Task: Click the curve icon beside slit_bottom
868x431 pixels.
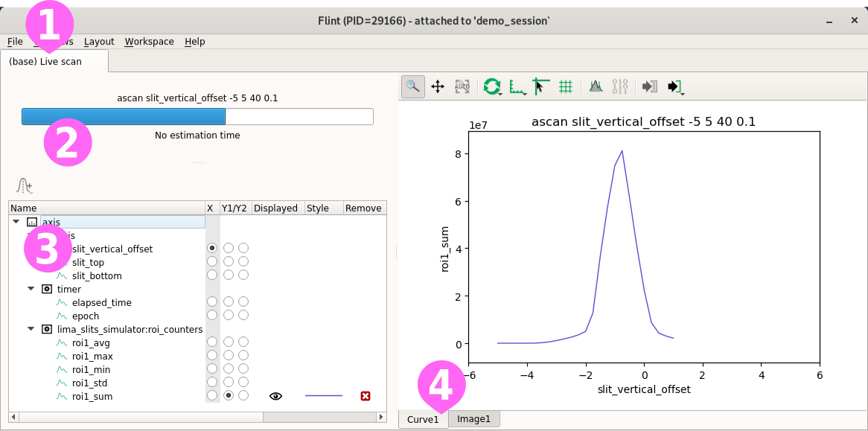Action: coord(62,275)
